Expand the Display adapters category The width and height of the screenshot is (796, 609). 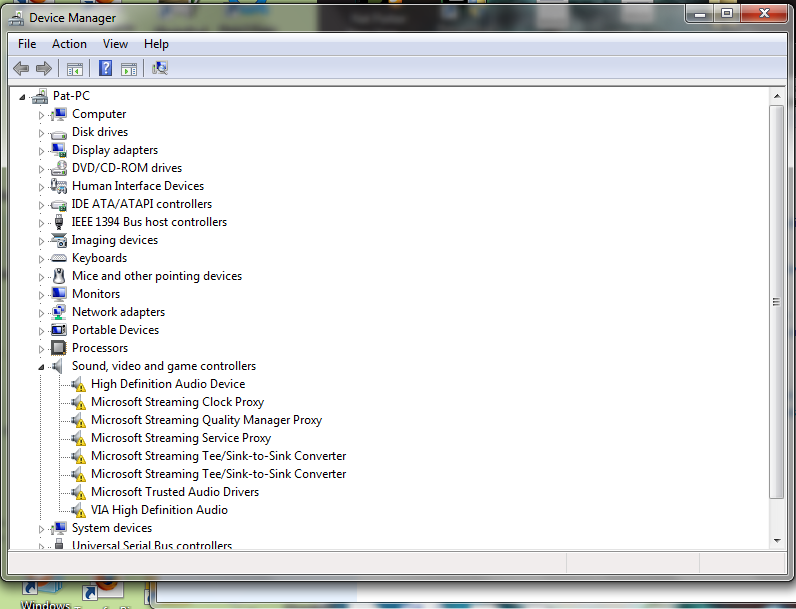(x=41, y=151)
